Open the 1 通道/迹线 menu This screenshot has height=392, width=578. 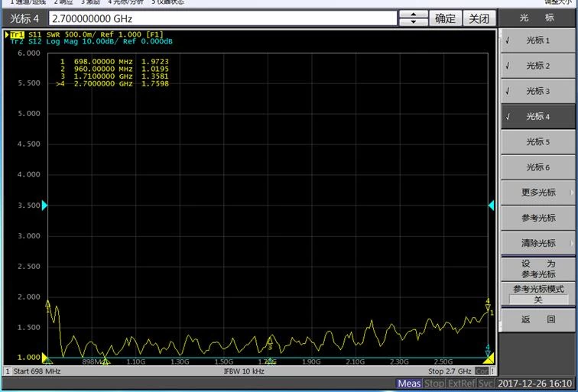pos(28,2)
